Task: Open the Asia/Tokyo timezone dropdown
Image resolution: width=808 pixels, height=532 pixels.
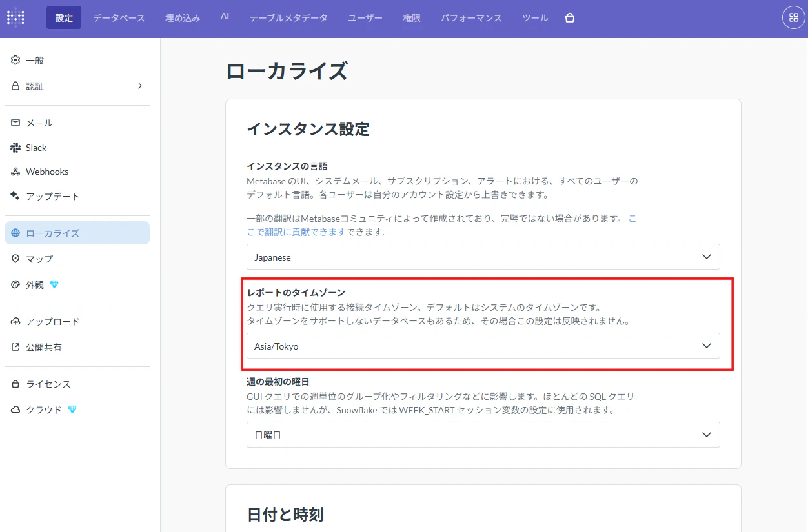Action: point(483,346)
